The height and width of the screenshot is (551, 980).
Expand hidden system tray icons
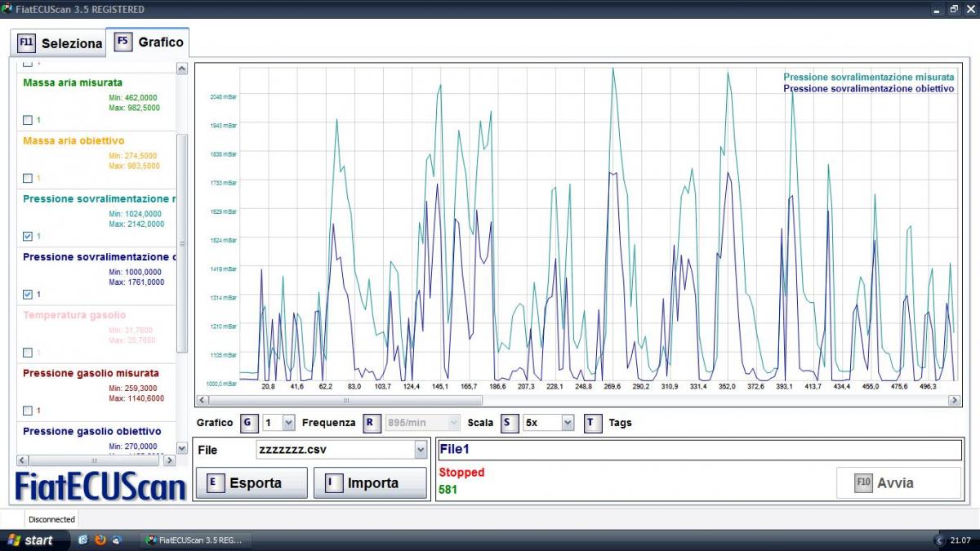[938, 540]
